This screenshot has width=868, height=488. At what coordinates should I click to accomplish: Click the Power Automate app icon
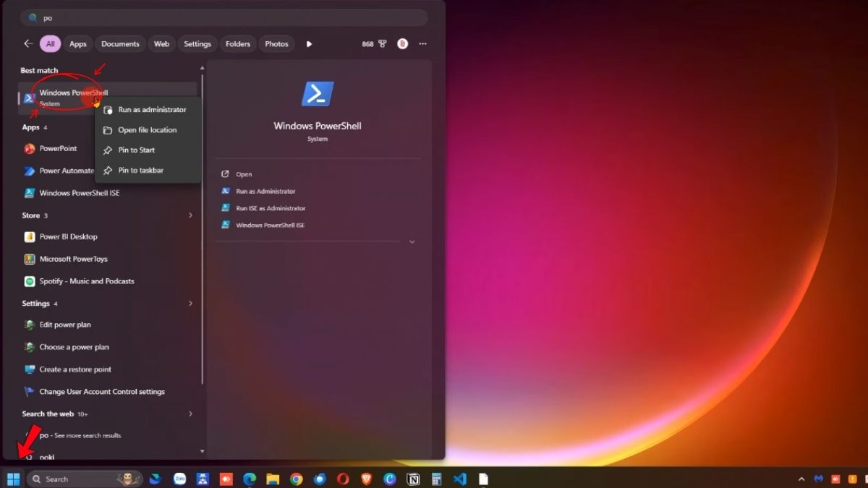(x=30, y=171)
